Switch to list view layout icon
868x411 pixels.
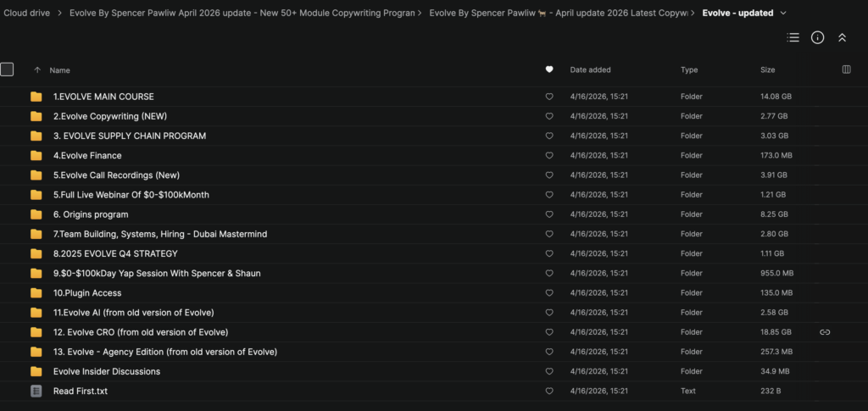793,37
